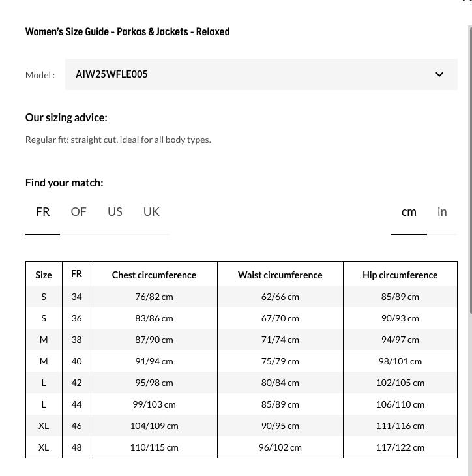Click the 75/79 cm waist value
Screen dimensions: 472x476
coord(280,361)
